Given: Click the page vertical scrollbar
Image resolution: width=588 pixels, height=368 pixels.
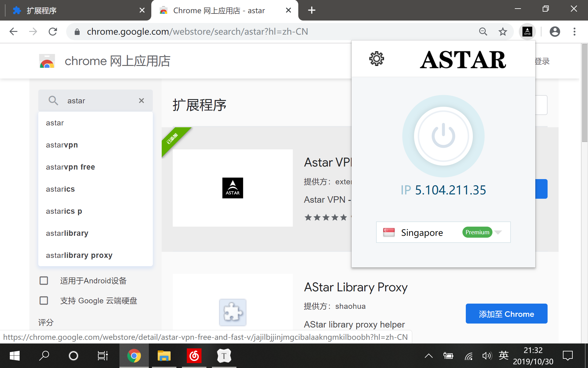Looking at the screenshot, I should 585,93.
